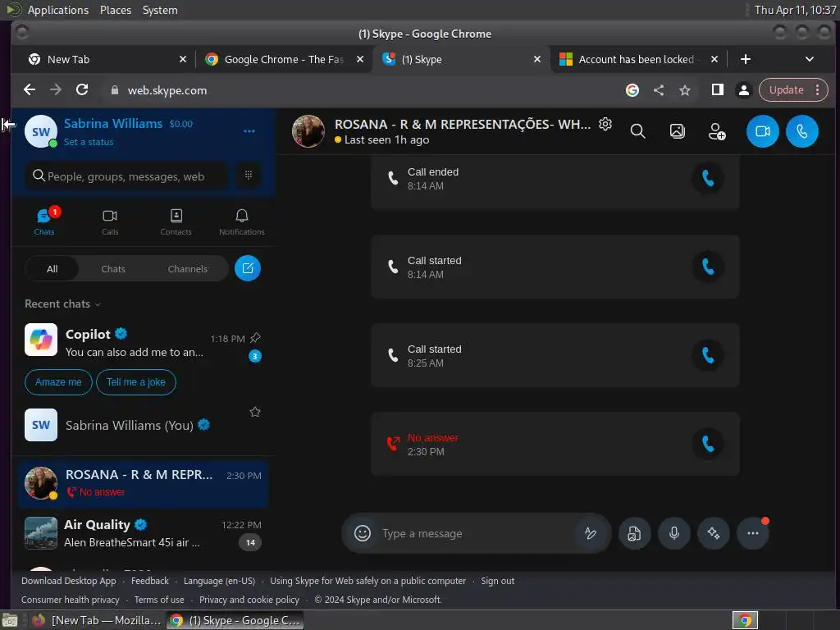Bookmark this page with star icon
The image size is (840, 630).
click(x=685, y=90)
